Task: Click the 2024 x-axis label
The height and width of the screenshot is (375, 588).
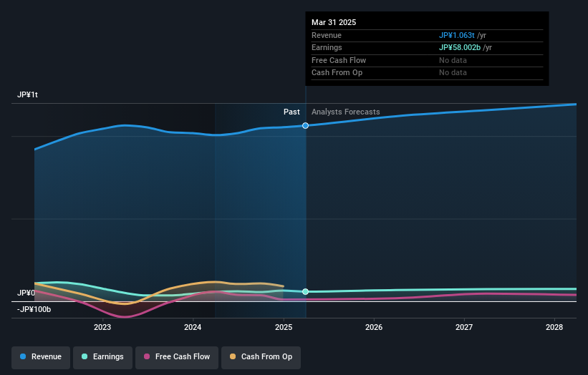Action: [193, 328]
